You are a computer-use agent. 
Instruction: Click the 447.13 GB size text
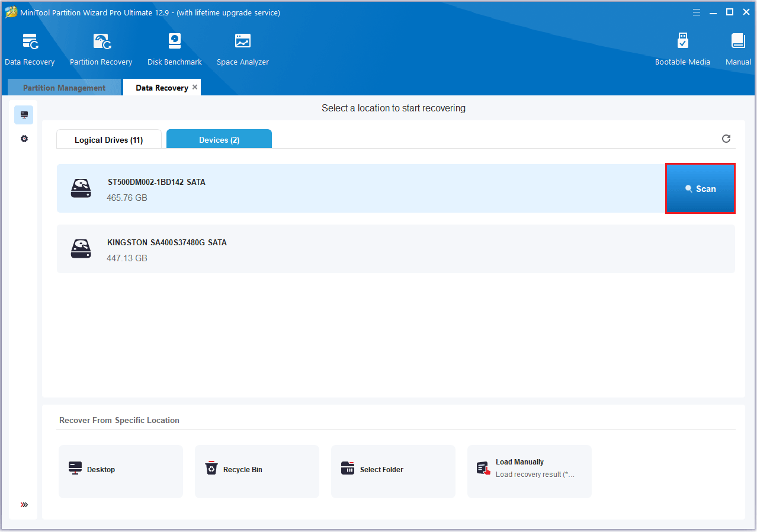pos(127,258)
